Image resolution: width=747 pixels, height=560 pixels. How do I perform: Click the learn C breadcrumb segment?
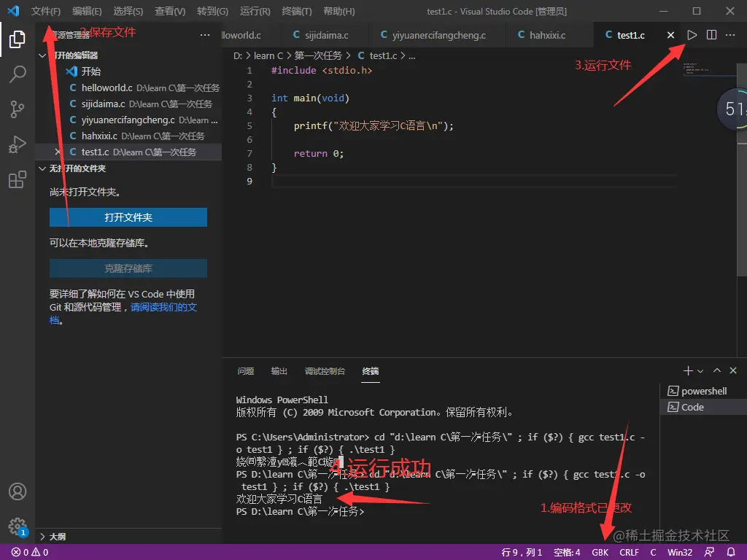pos(268,55)
